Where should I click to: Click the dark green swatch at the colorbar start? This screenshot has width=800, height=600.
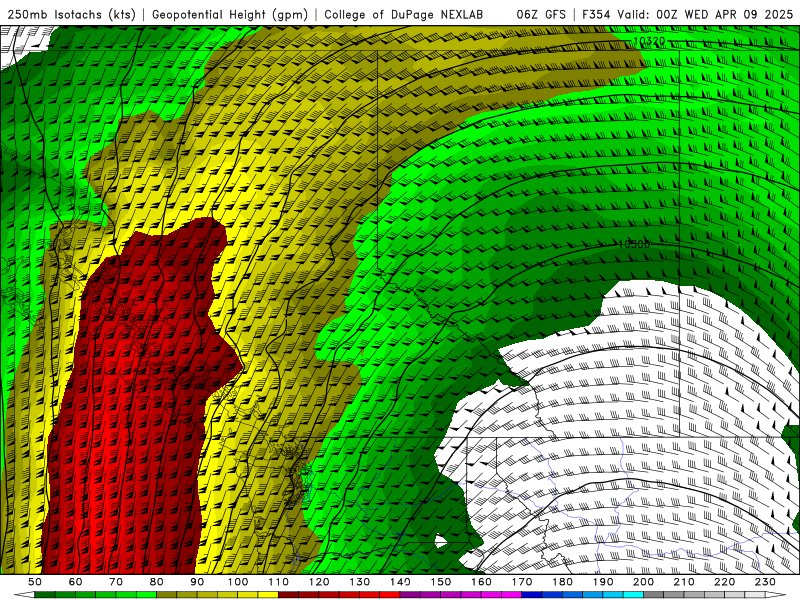point(44,595)
